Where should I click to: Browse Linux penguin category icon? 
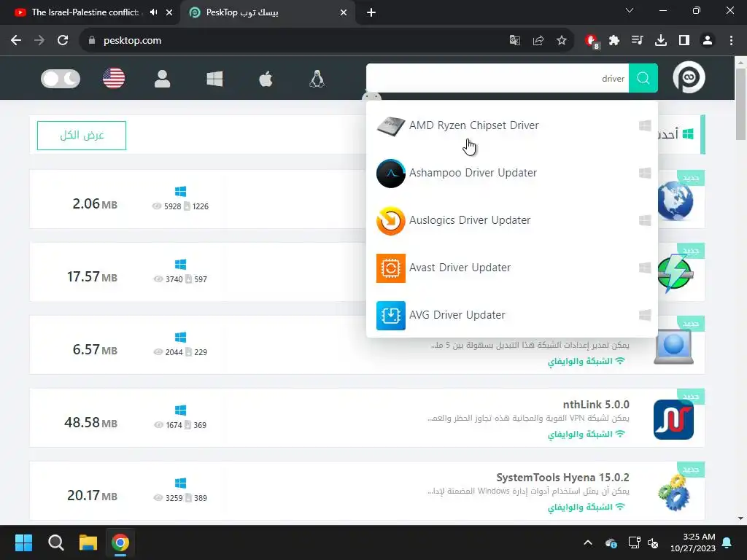pos(317,79)
